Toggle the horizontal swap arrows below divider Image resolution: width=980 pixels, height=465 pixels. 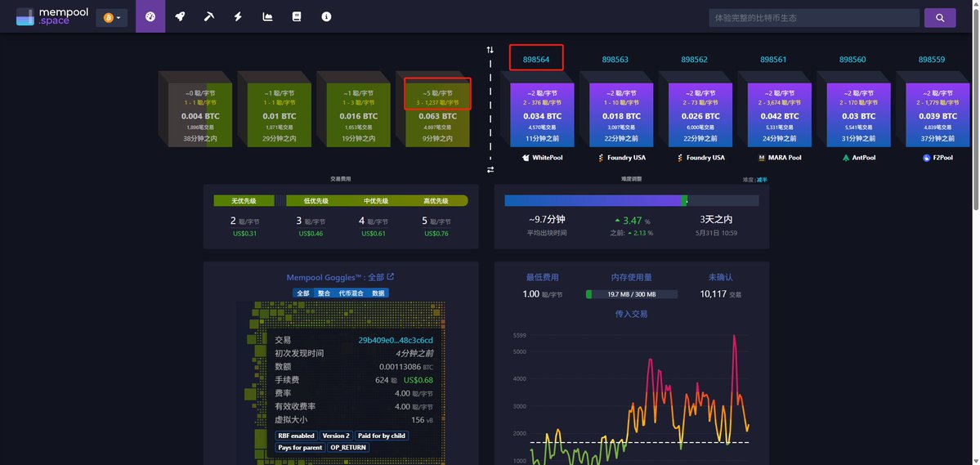tap(490, 169)
